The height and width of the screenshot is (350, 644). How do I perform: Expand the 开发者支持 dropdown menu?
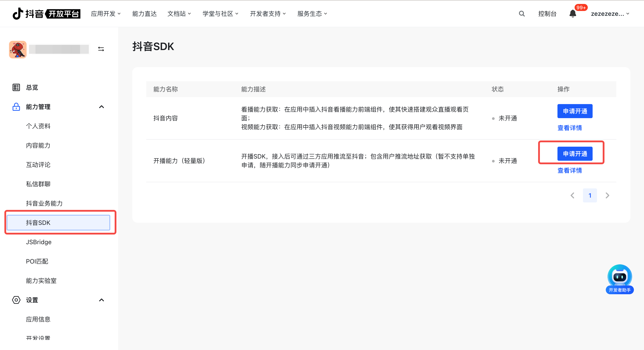click(268, 13)
